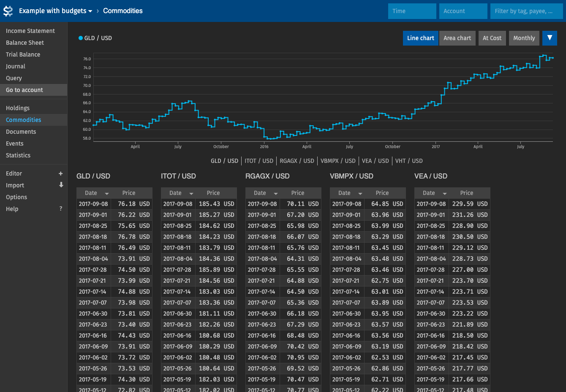Open the Time filter field
Image resolution: width=566 pixels, height=392 pixels.
pos(412,11)
